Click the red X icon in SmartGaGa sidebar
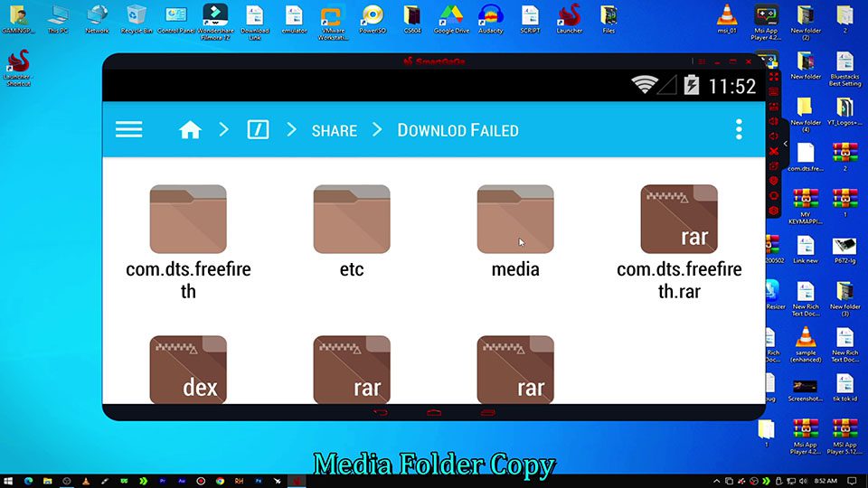Screen dimensions: 868x488 (x=773, y=151)
